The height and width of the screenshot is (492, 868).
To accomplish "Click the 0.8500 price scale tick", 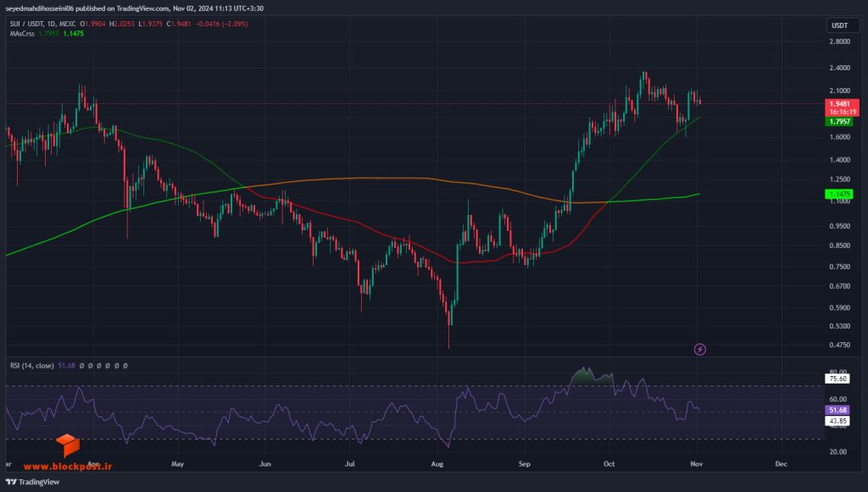I will pos(839,246).
